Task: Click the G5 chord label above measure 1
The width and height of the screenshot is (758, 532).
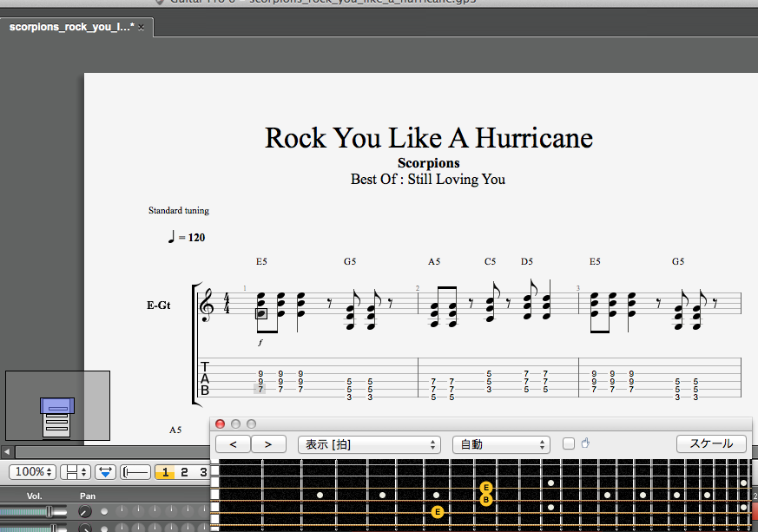Action: pos(350,261)
